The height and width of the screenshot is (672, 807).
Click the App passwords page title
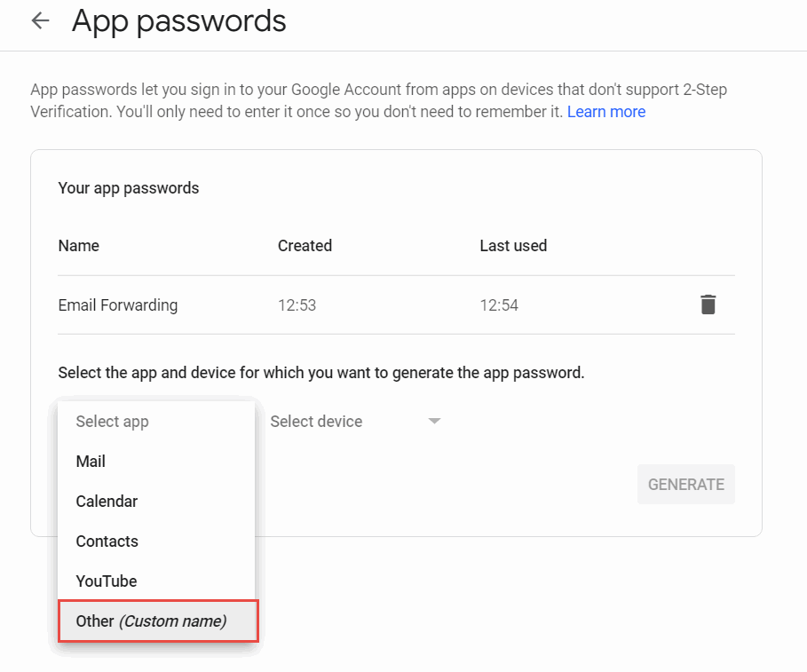(179, 21)
